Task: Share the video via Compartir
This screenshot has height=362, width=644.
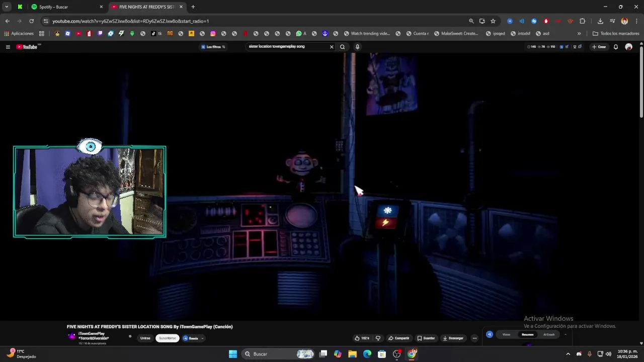Action: tap(399, 338)
